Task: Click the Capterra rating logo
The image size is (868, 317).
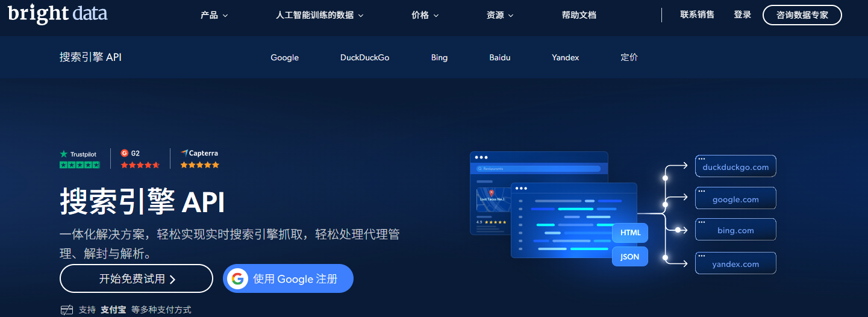Action: [x=199, y=153]
